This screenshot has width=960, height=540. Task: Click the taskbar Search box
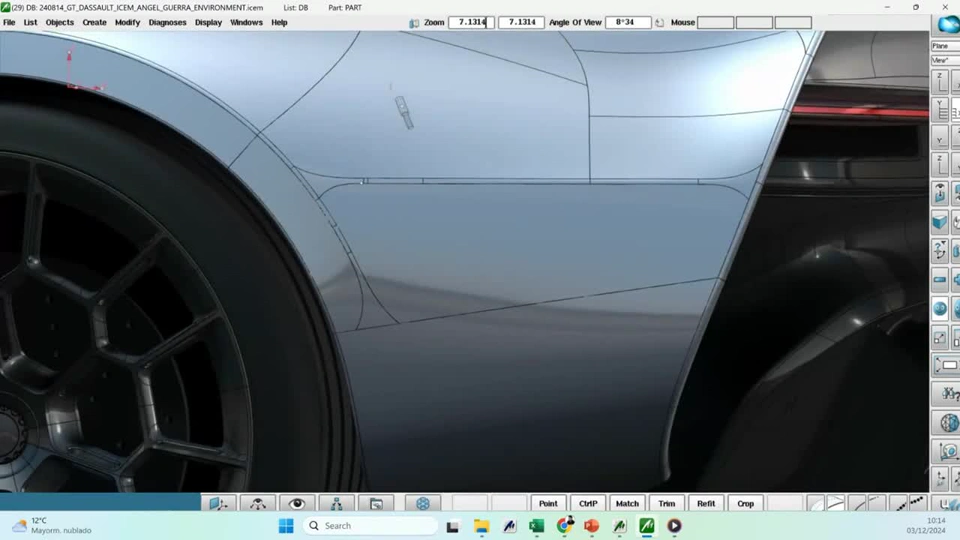370,526
